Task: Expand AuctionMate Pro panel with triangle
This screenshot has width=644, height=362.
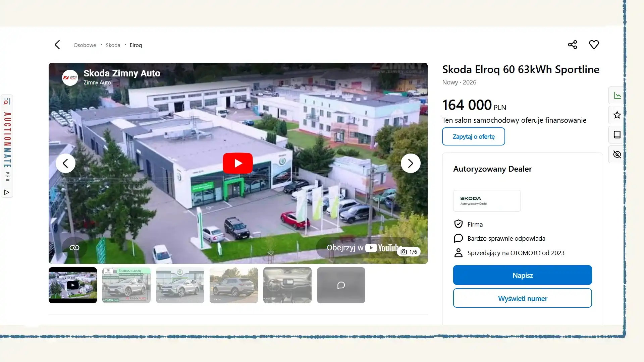Action: pyautogui.click(x=7, y=192)
